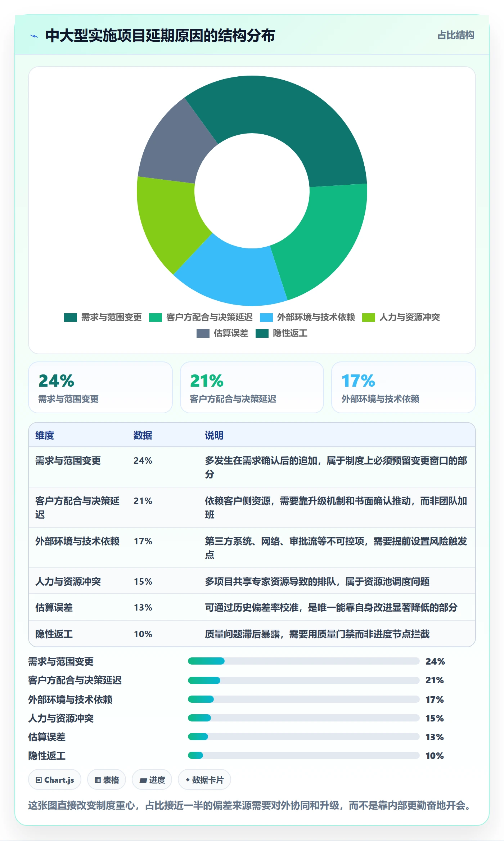Select the table description starting "依赖客户侧资源"
504x841 pixels.
[x=336, y=508]
